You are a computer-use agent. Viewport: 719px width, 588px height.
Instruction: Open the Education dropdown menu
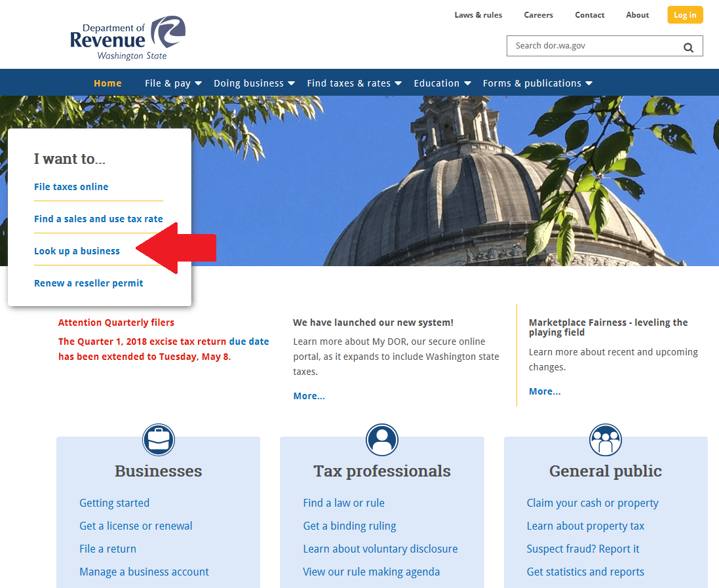point(442,83)
